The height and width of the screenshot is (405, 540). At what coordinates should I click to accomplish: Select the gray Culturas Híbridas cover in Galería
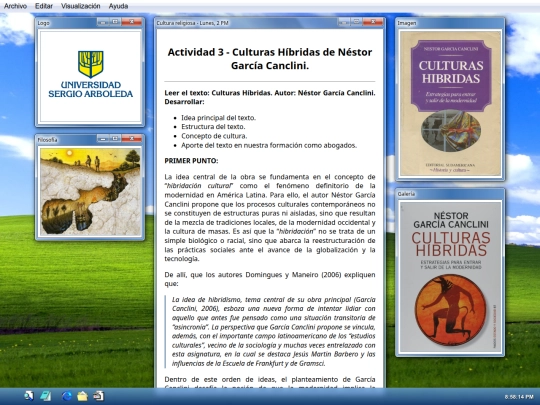(450, 277)
